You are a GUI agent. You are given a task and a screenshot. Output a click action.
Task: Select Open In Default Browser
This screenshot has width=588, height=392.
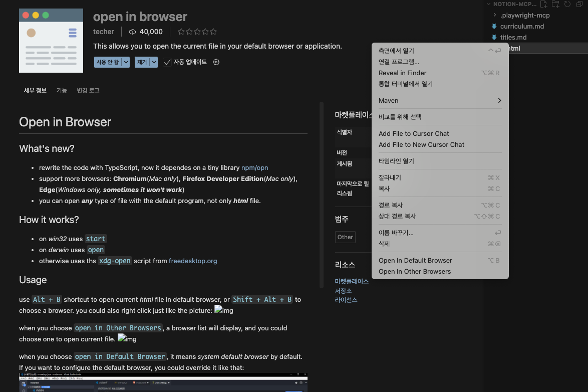(x=440, y=260)
